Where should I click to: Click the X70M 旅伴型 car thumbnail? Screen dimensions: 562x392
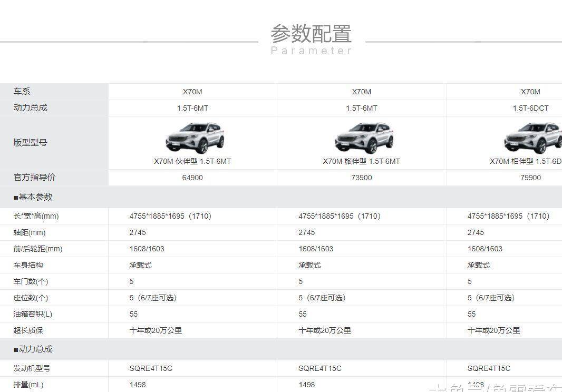tap(361, 137)
